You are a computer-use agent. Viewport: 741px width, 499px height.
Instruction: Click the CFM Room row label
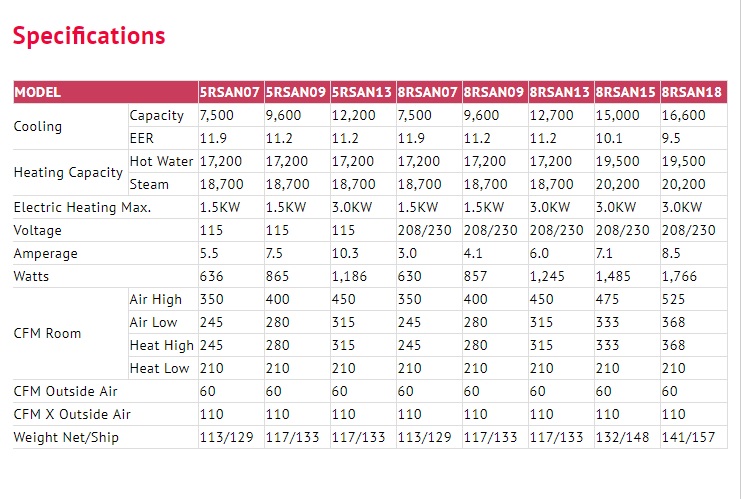(x=47, y=334)
